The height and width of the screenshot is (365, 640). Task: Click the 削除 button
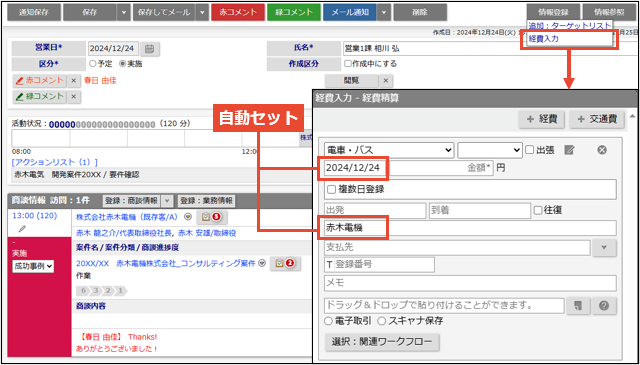(x=420, y=13)
